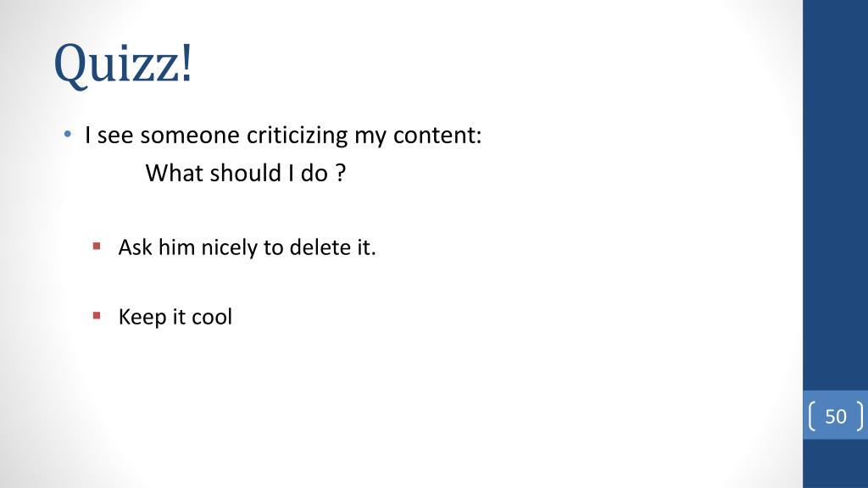The height and width of the screenshot is (488, 868).
Task: Click the blue round bullet point
Action: (68, 135)
